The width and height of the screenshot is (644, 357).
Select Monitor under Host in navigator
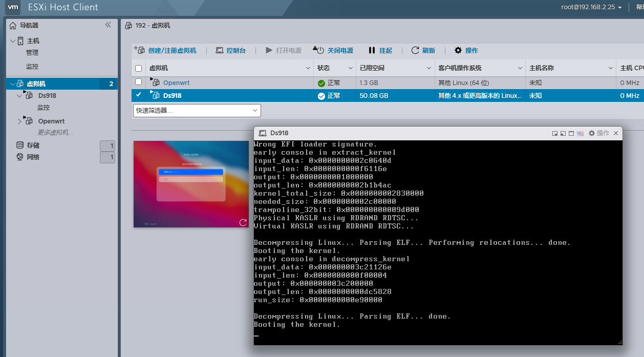[32, 66]
